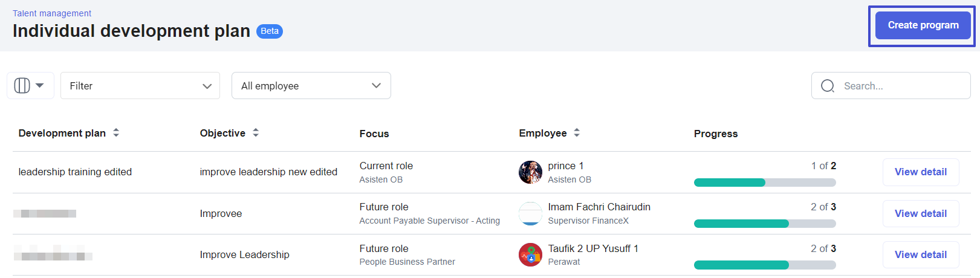The width and height of the screenshot is (980, 278).
Task: View detail for prince 1
Action: [x=921, y=172]
